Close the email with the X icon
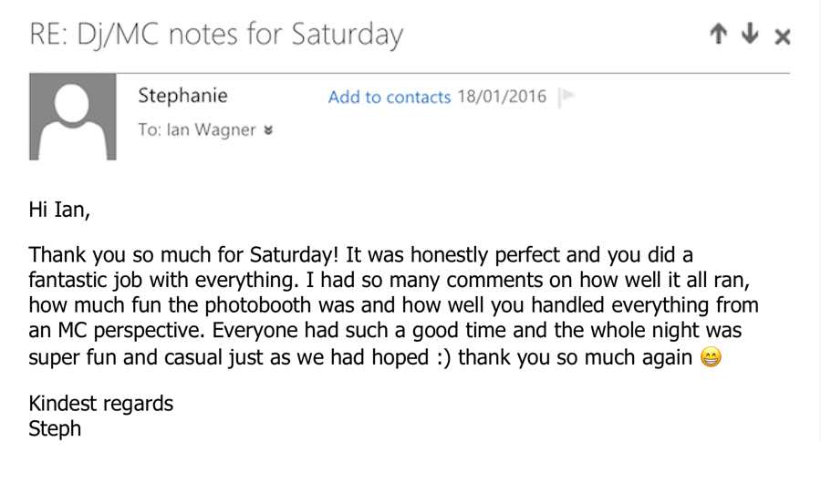 click(782, 36)
